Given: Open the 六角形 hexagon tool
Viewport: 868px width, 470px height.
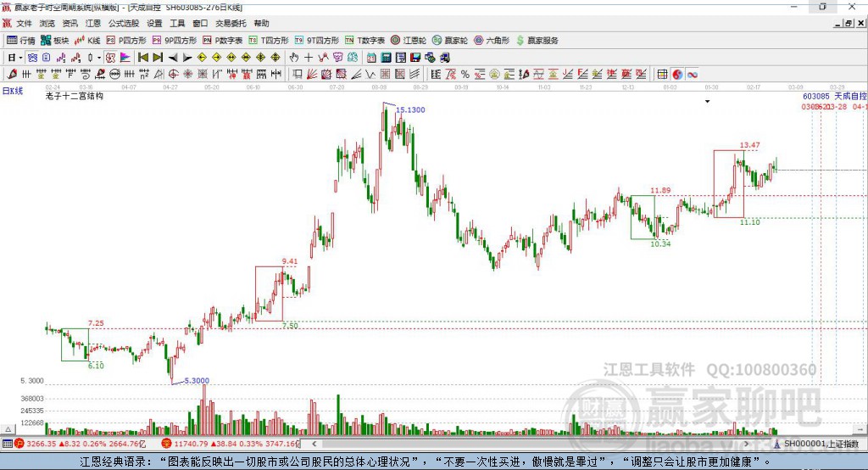Looking at the screenshot, I should (x=492, y=41).
